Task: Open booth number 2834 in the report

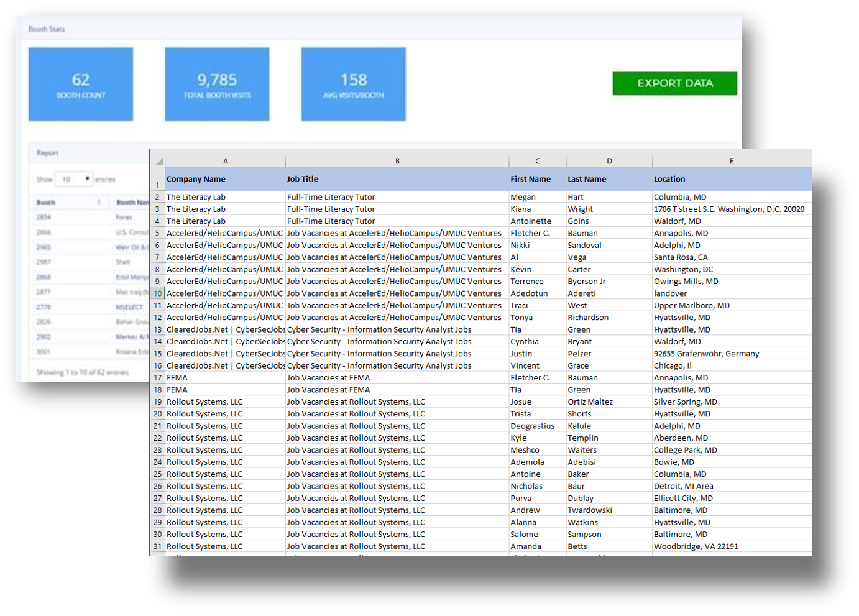Action: coord(44,217)
